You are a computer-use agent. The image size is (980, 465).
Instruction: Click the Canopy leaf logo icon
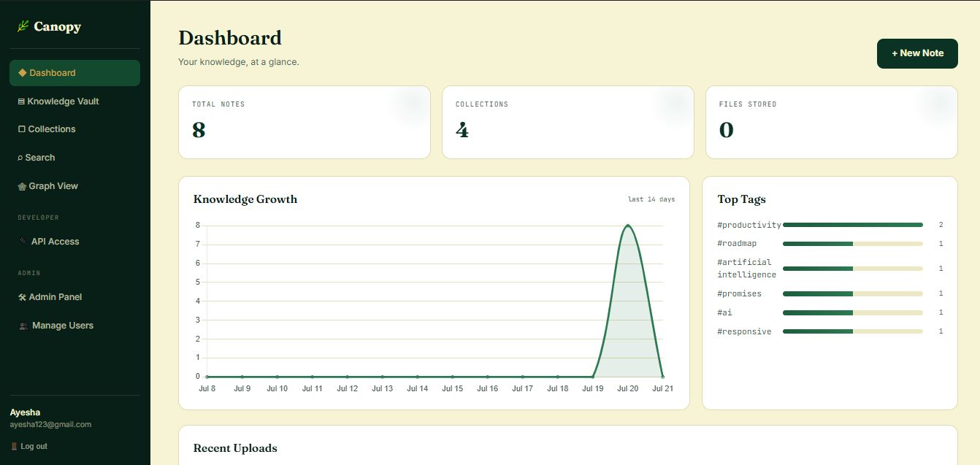coord(23,27)
